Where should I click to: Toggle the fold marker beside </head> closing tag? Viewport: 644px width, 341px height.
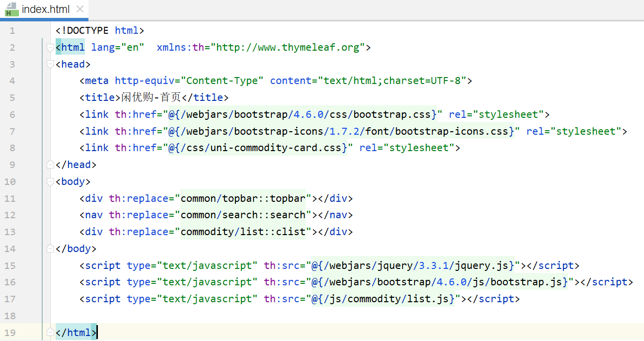(x=50, y=165)
